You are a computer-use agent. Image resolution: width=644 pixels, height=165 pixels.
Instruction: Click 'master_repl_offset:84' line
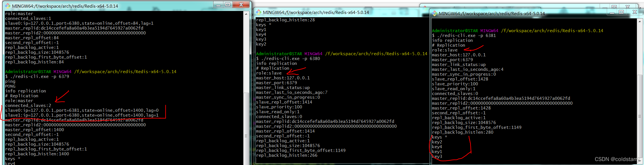(x=32, y=38)
